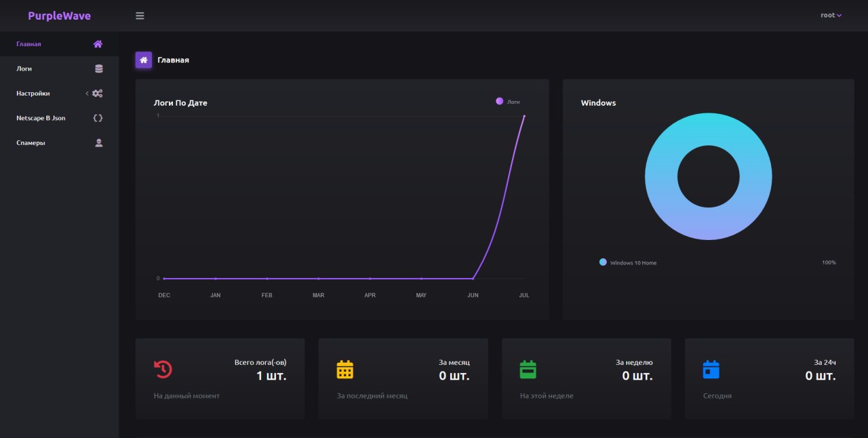Click the blue calendar icon in За 24ч card
The image size is (868, 438).
(711, 370)
